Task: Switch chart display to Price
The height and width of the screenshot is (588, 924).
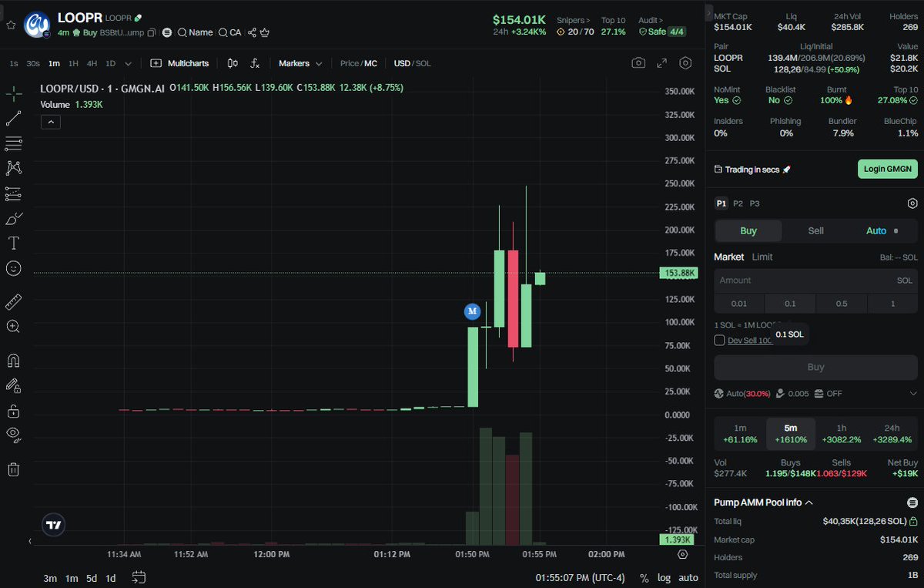Action: 350,63
